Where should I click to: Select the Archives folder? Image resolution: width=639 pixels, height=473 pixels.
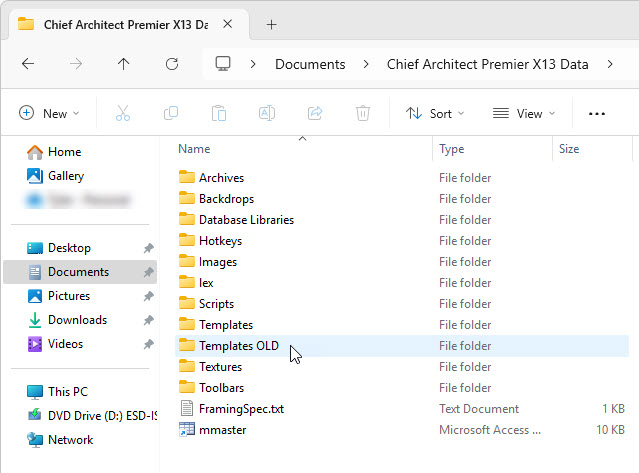[x=401, y=178]
